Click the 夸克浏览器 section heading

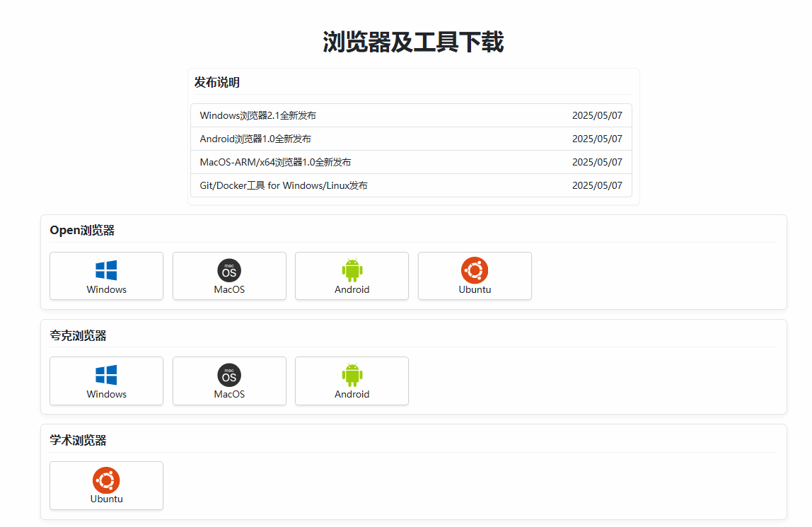point(78,335)
